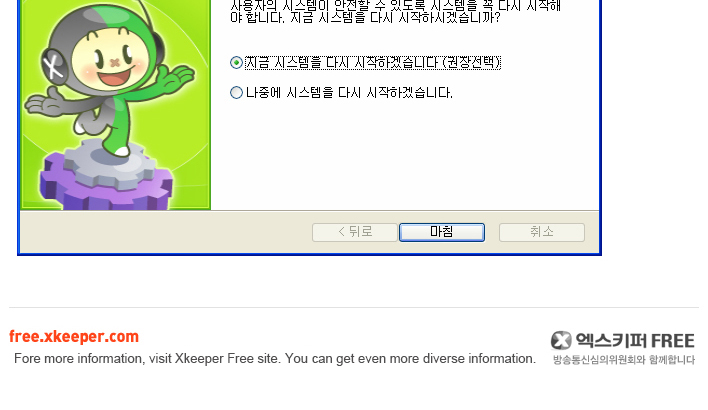
Task: Click the mascot's gray outstretched hand
Action: [x=47, y=102]
